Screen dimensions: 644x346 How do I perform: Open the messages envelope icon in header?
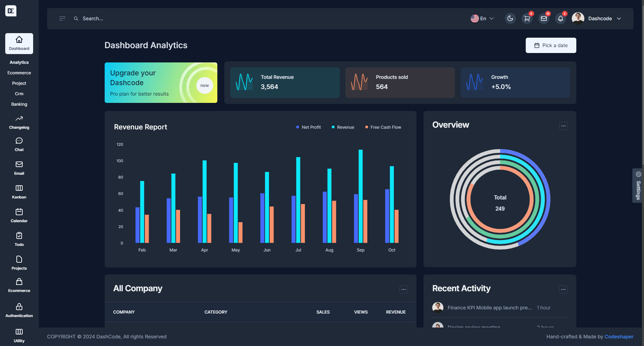[x=544, y=18]
